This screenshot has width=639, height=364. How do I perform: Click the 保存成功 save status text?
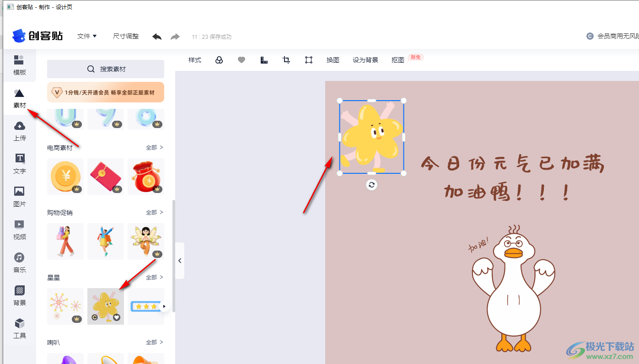point(220,37)
